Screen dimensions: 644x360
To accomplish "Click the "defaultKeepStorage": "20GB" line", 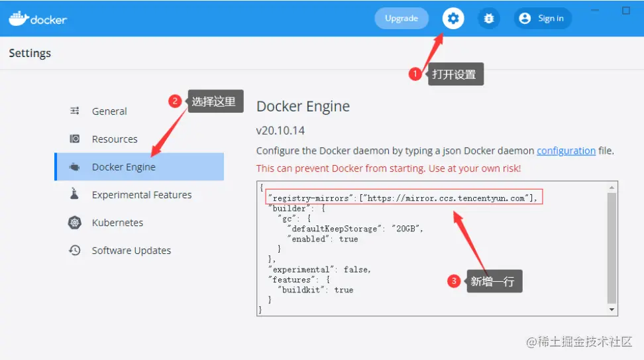I will click(x=355, y=229).
